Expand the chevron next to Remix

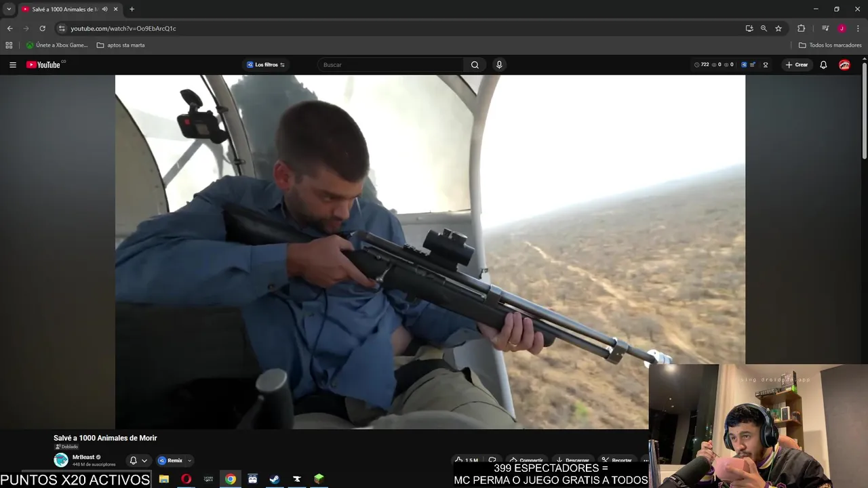pyautogui.click(x=189, y=461)
